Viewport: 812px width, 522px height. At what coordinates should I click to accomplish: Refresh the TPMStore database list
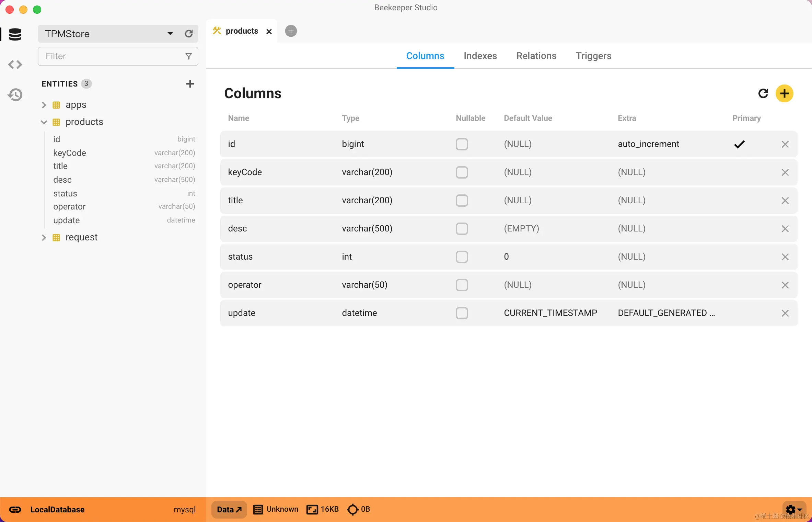point(189,34)
